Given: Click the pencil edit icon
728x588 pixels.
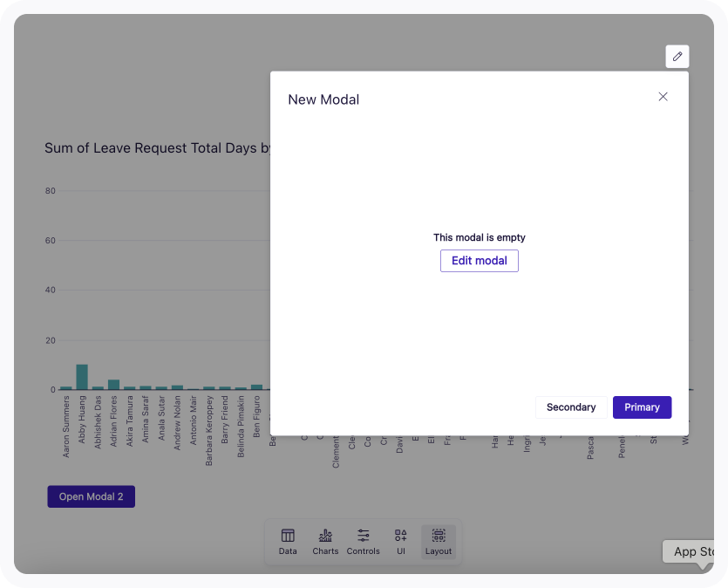Looking at the screenshot, I should tap(677, 57).
